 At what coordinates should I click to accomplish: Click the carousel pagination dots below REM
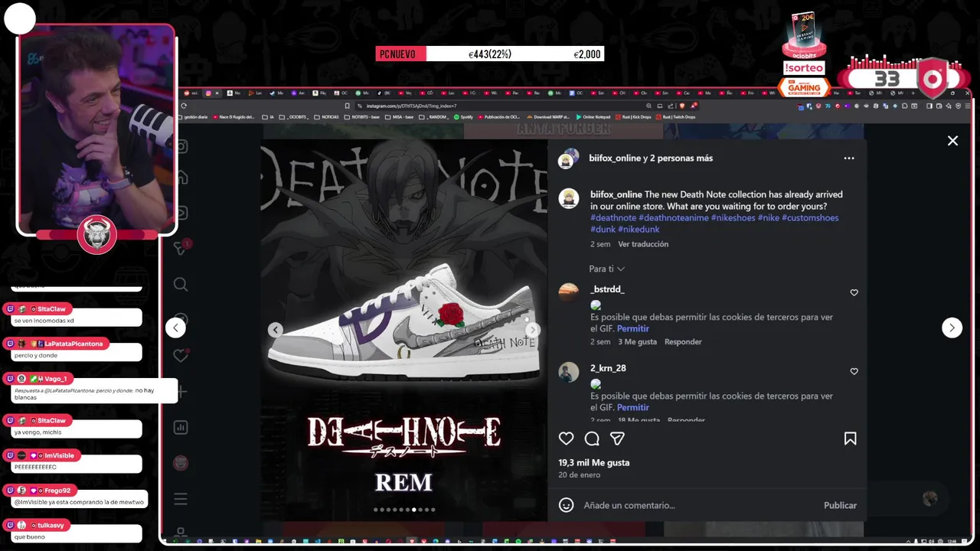pyautogui.click(x=404, y=510)
